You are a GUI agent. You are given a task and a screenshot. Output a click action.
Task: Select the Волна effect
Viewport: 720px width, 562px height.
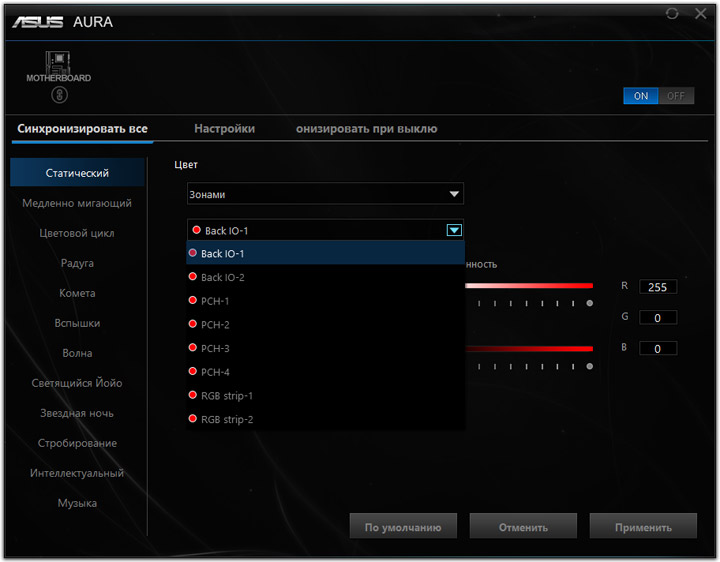pyautogui.click(x=77, y=353)
